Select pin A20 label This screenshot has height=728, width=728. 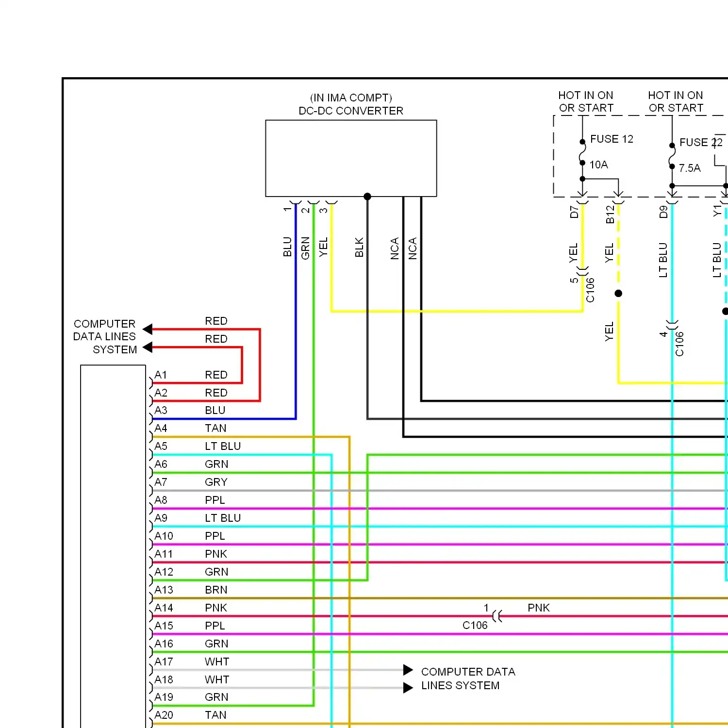pos(164,715)
